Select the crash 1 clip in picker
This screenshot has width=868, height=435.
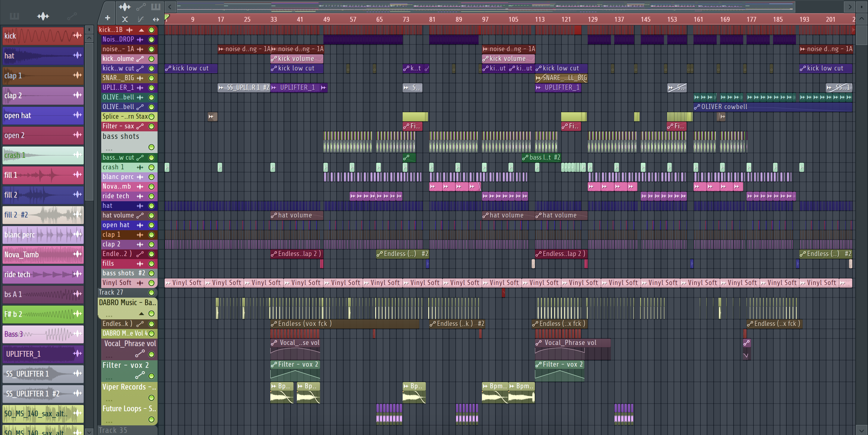(x=43, y=155)
